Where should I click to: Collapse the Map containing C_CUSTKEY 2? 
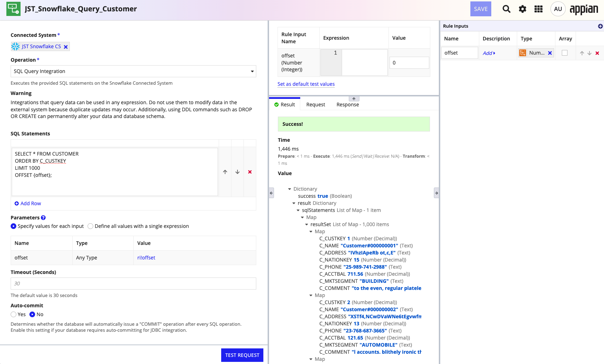coord(311,295)
